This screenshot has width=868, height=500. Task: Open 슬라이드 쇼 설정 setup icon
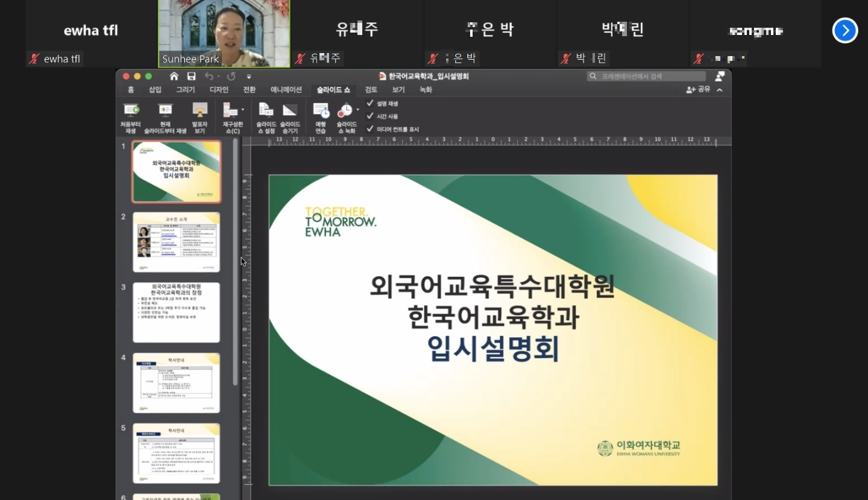click(266, 110)
